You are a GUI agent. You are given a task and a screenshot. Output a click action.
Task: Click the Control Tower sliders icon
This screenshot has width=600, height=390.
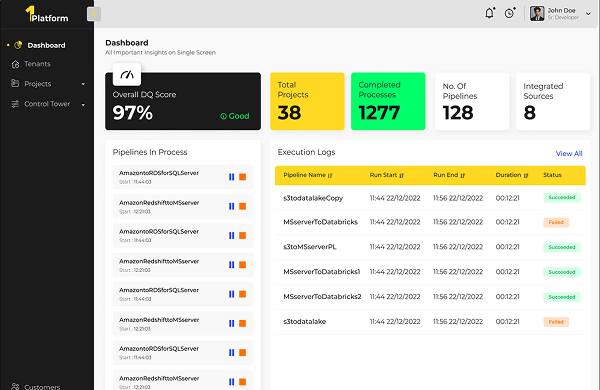tap(15, 104)
